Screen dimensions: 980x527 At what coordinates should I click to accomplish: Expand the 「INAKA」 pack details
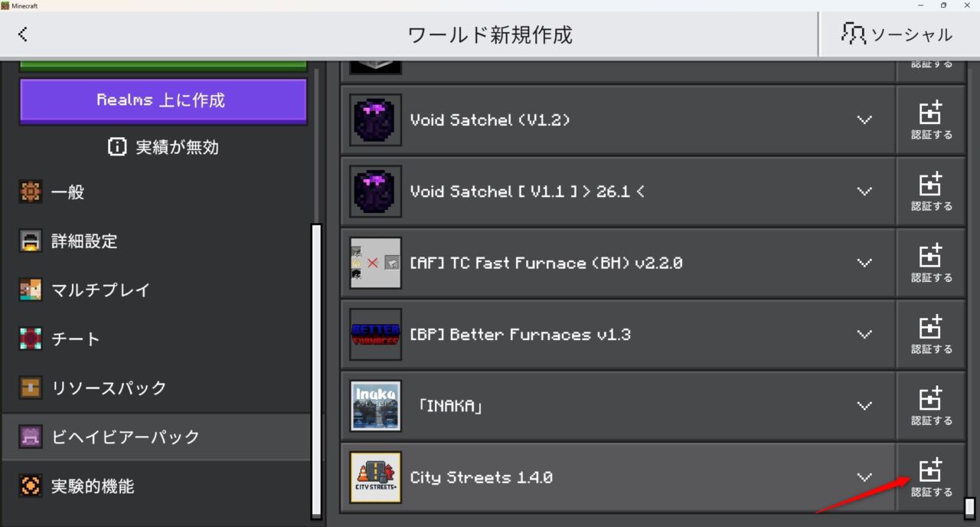[864, 406]
